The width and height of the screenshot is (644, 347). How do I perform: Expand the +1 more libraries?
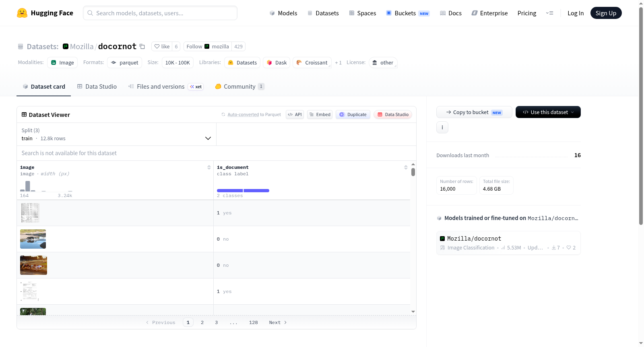[x=338, y=62]
